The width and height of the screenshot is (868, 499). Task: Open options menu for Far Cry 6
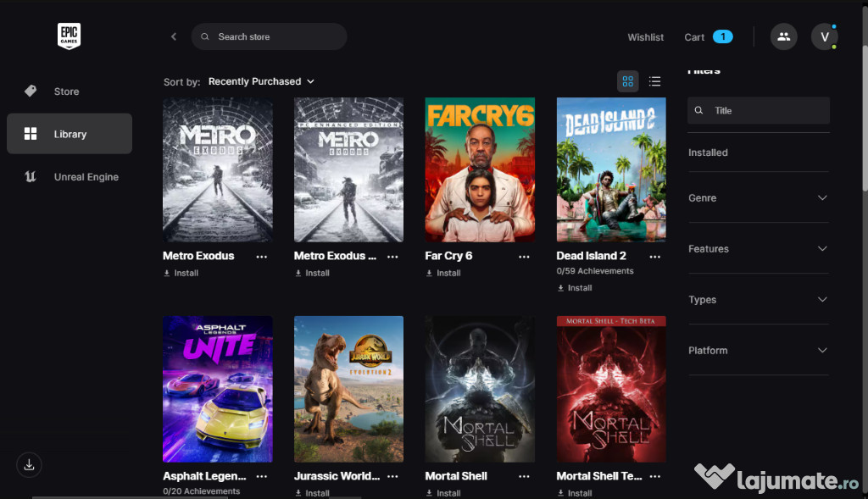(x=524, y=257)
